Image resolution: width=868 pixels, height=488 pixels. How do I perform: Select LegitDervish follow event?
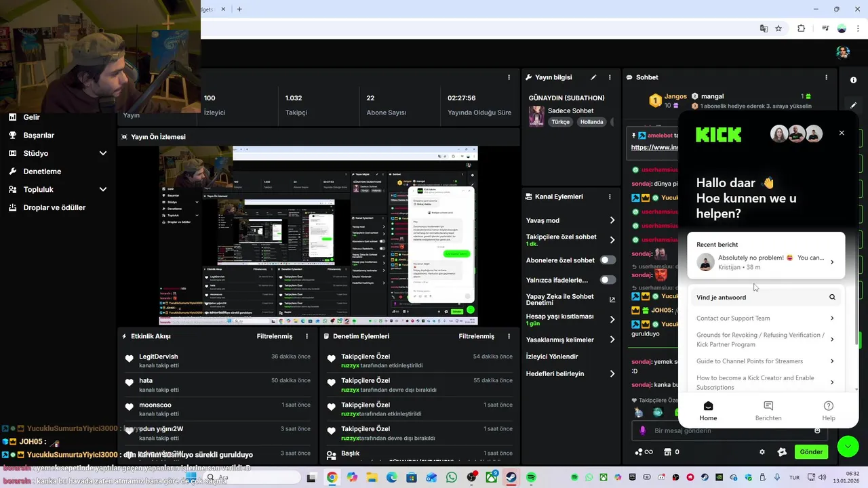click(x=218, y=361)
